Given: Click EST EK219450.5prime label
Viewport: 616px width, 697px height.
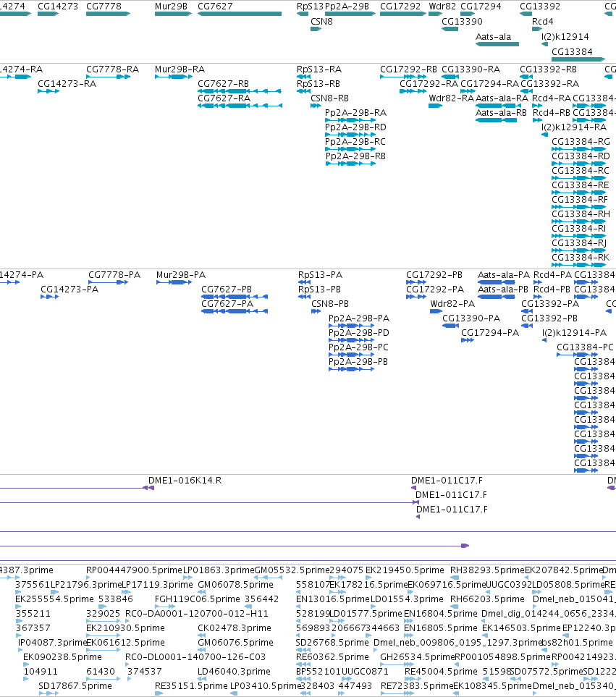Looking at the screenshot, I should [405, 570].
